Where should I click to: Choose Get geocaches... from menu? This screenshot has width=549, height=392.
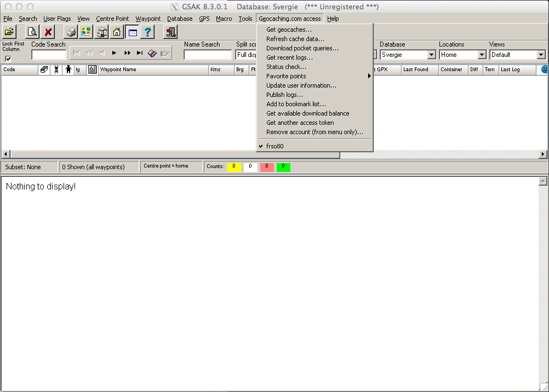point(314,30)
